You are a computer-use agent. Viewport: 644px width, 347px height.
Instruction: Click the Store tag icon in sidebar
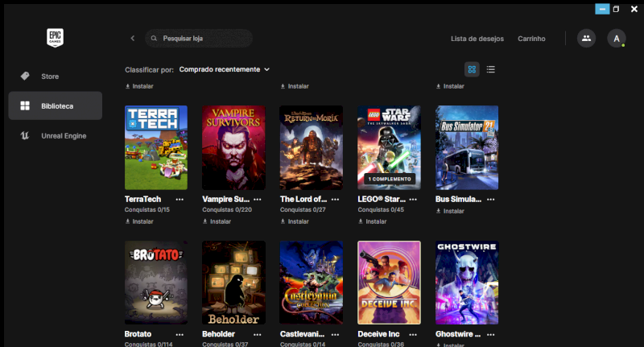(x=25, y=76)
